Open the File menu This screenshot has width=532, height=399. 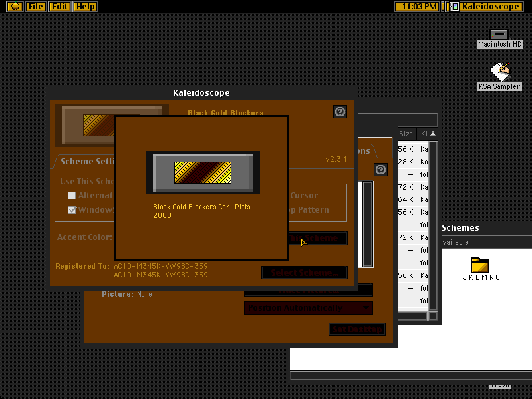pos(36,7)
